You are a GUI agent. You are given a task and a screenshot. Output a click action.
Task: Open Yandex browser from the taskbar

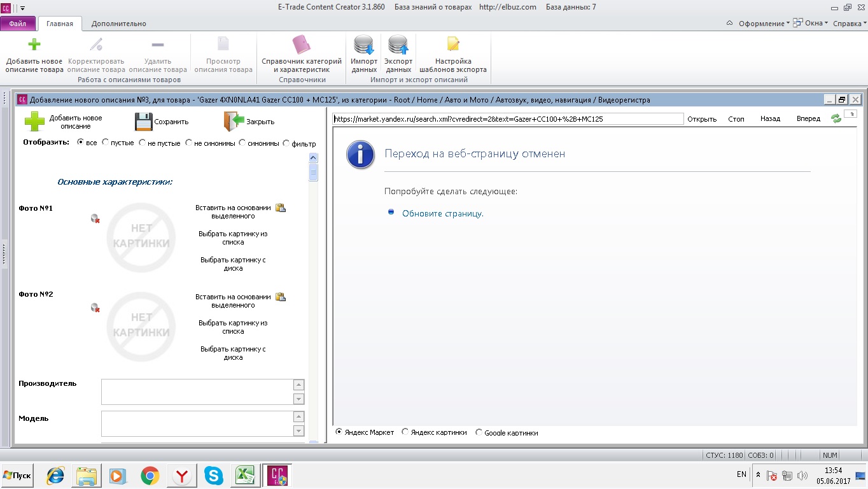pos(182,476)
